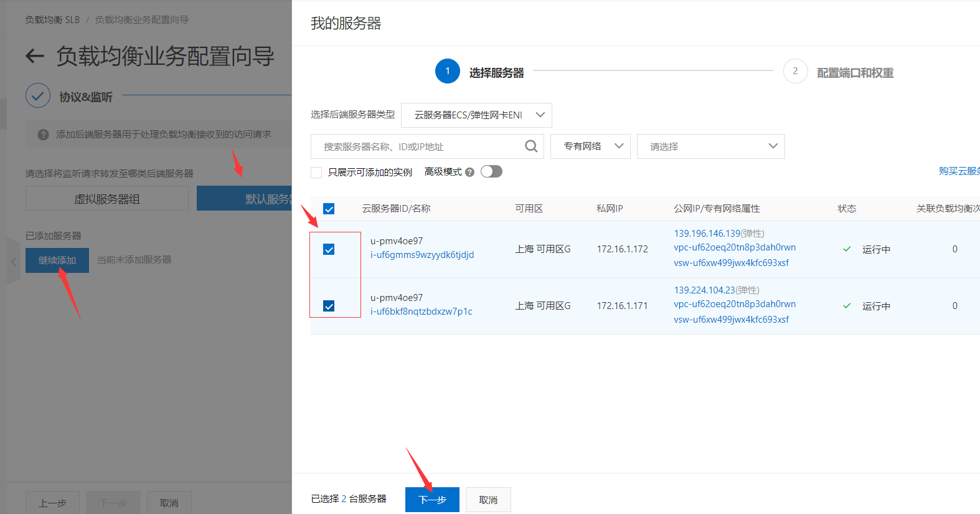Collapse the left sidebar arrow handle
Viewport: 980px width, 514px height.
14,262
